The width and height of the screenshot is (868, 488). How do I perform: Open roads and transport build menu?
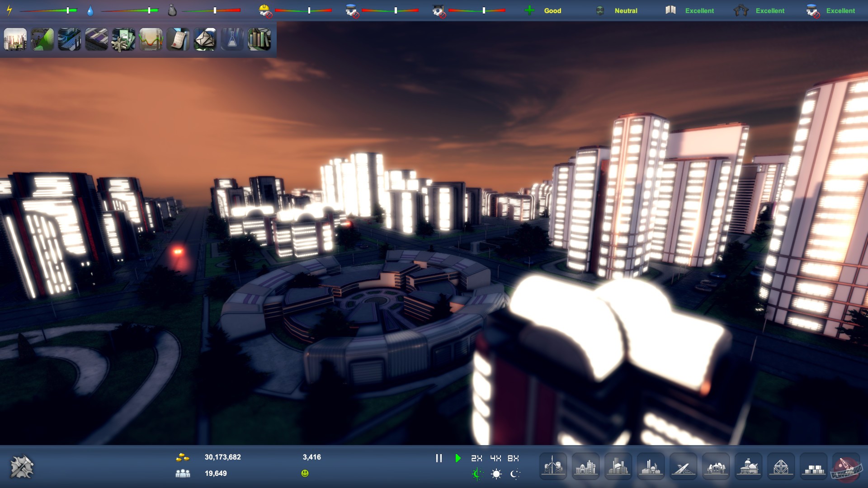click(683, 467)
